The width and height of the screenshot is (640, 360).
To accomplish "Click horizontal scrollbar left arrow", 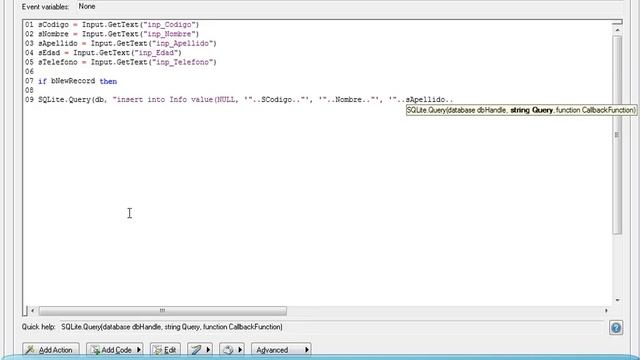I will [33, 311].
